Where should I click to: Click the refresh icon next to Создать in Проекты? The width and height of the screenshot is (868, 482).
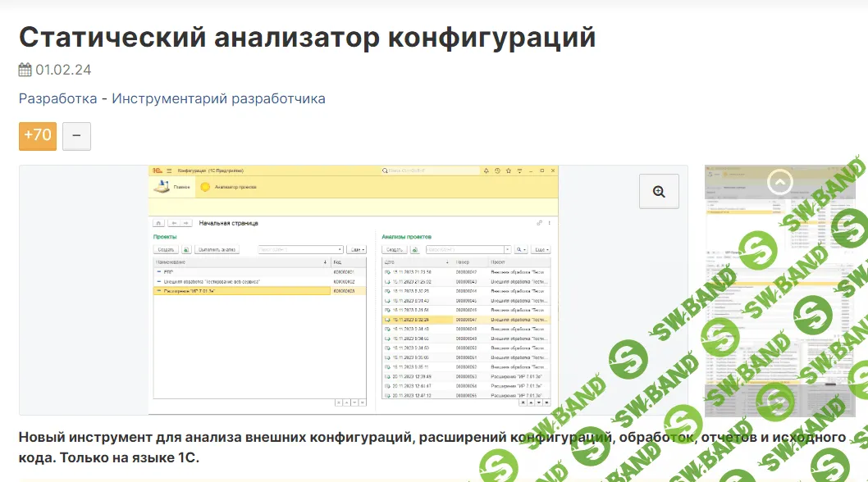click(186, 249)
